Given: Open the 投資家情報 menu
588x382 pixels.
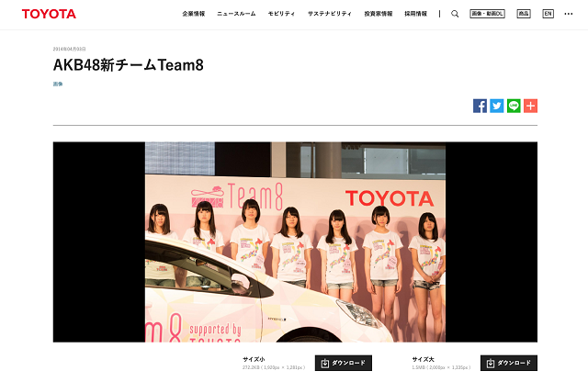Looking at the screenshot, I should pos(379,14).
